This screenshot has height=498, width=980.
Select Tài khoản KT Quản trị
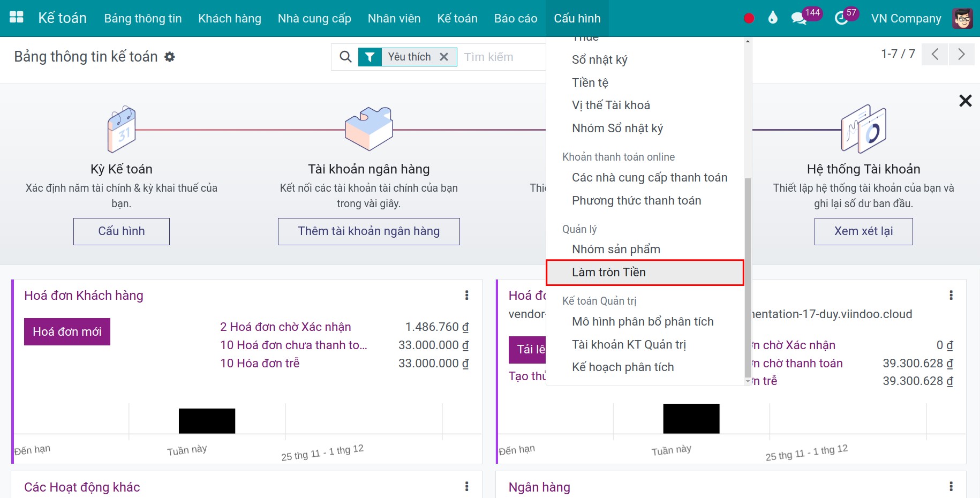[x=645, y=344]
